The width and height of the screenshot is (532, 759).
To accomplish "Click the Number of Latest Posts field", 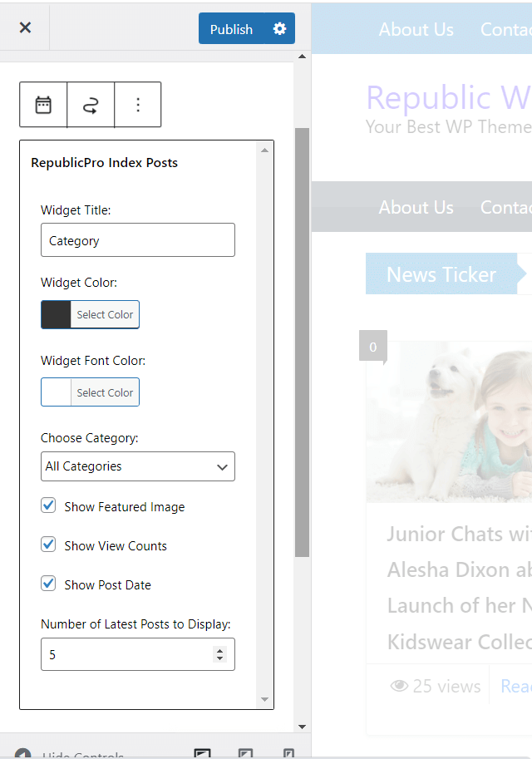I will tap(138, 654).
